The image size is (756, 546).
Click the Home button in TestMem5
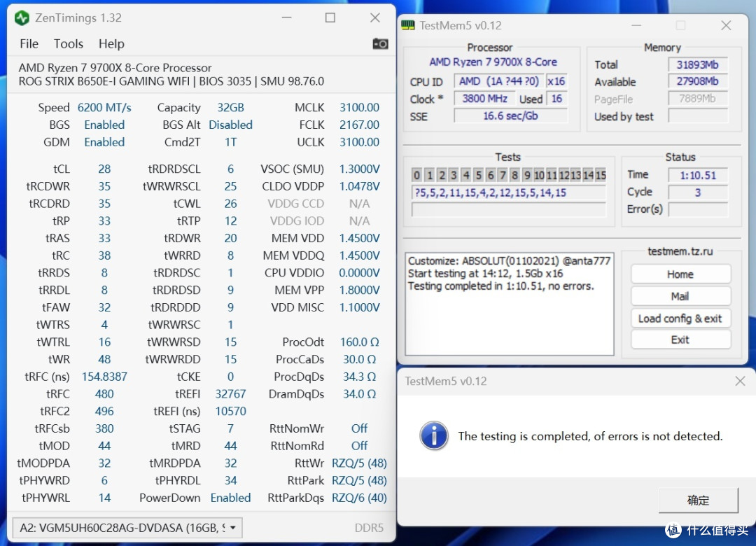680,274
